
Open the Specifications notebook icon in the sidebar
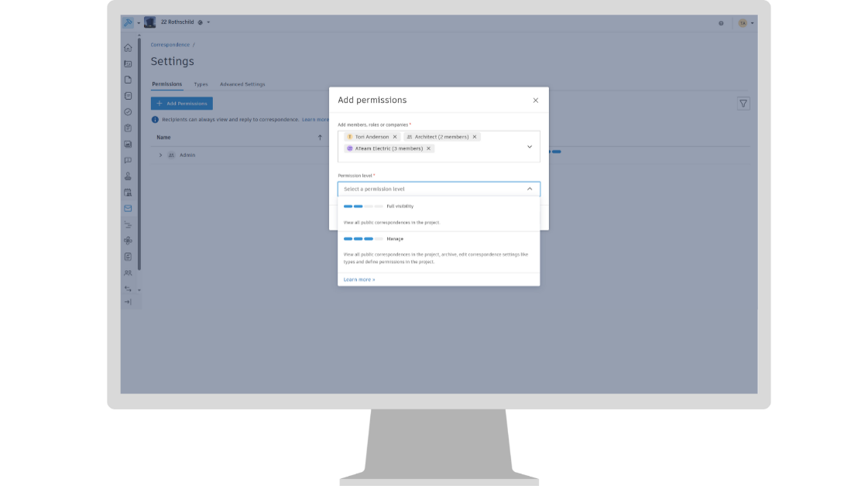coord(128,96)
